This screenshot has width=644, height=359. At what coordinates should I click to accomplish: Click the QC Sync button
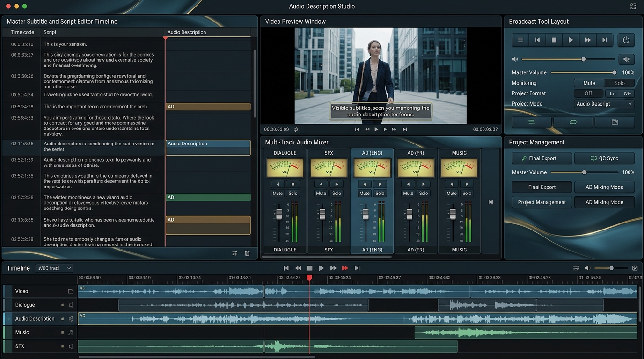pyautogui.click(x=604, y=158)
